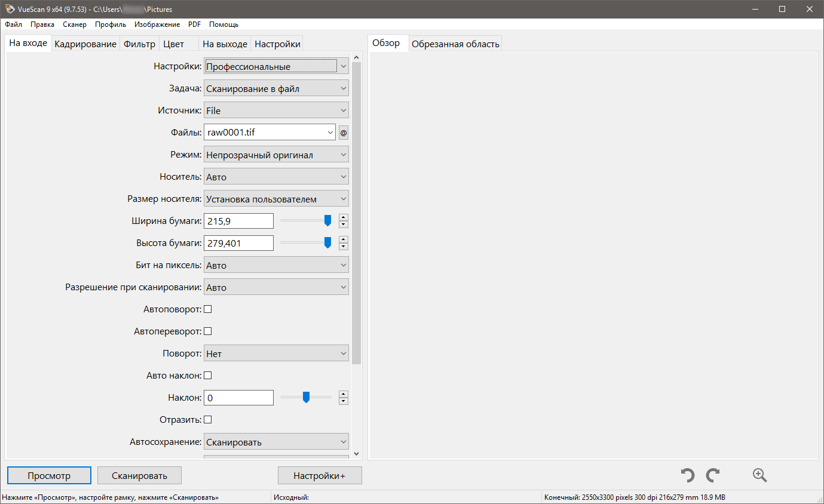The image size is (824, 504).
Task: Click the zoom in magnifier icon
Action: [759, 475]
